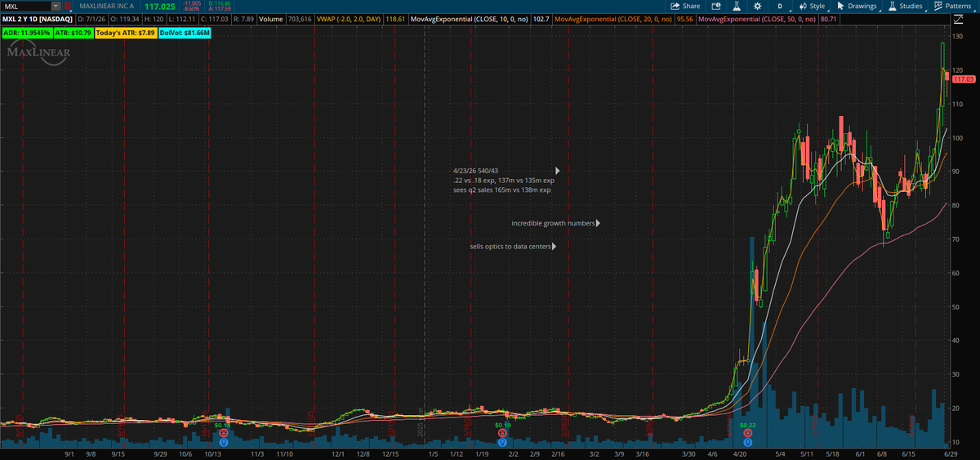Click the 10 level on price axis

coord(957,442)
